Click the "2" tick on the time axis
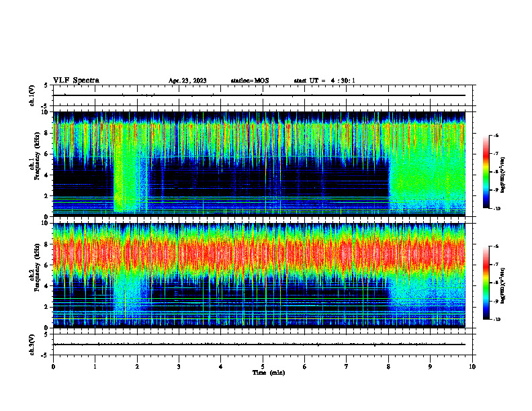This screenshot has width=532, height=411. (x=137, y=367)
